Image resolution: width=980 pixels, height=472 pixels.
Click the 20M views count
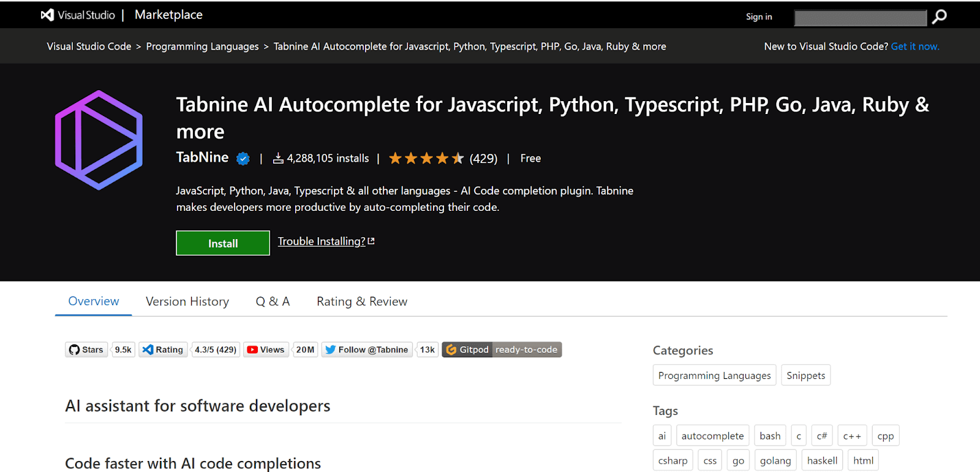[305, 349]
